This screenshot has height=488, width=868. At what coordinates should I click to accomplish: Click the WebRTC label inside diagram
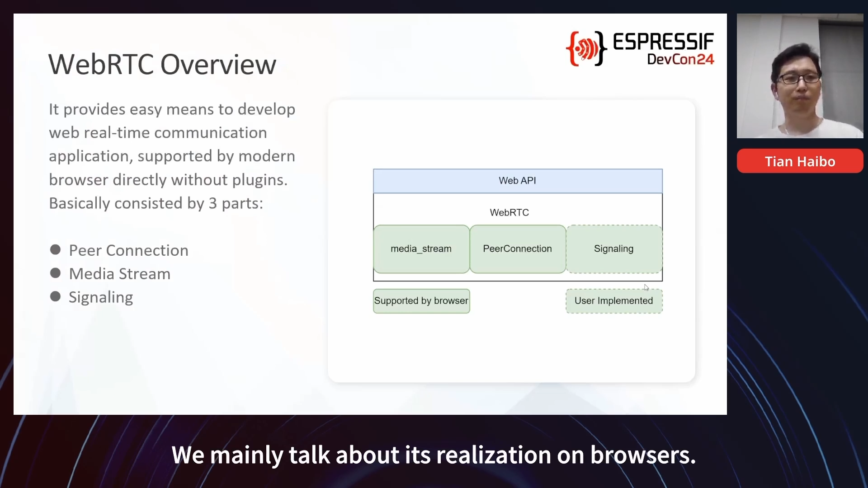click(509, 212)
